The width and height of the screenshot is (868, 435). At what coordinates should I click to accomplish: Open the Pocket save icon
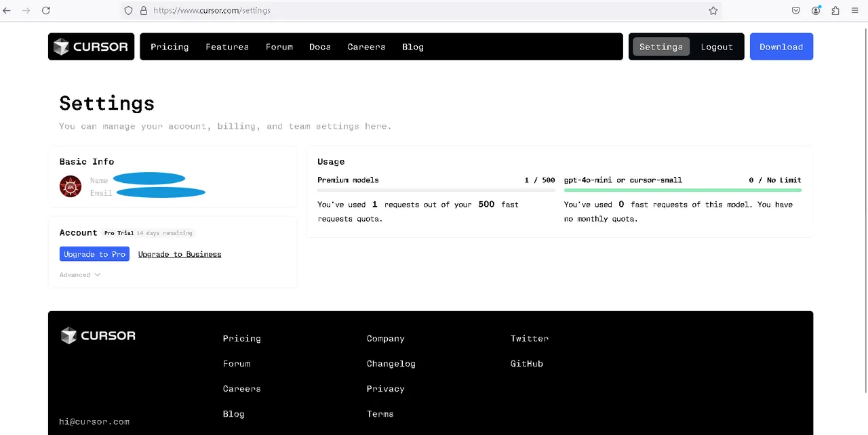tap(796, 11)
